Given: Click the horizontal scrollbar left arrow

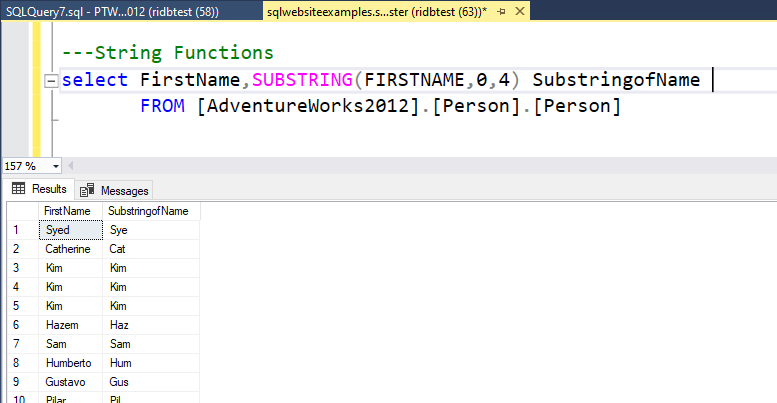Looking at the screenshot, I should click(70, 166).
